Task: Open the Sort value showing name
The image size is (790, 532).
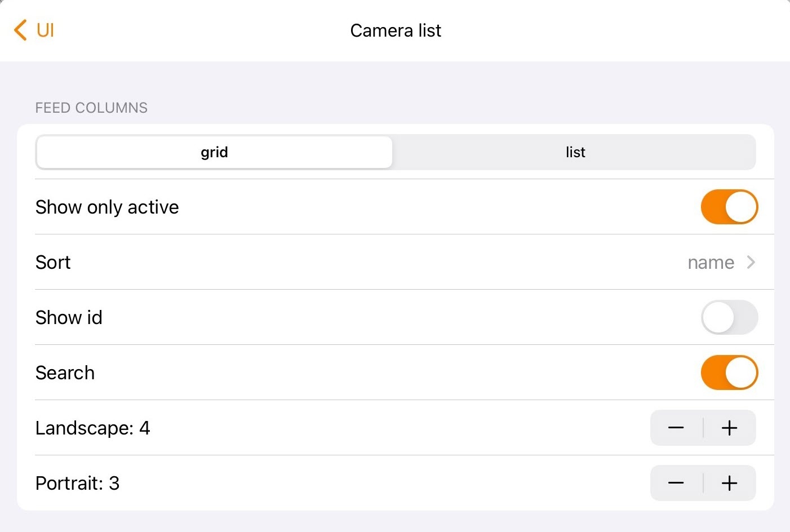Action: click(x=711, y=263)
